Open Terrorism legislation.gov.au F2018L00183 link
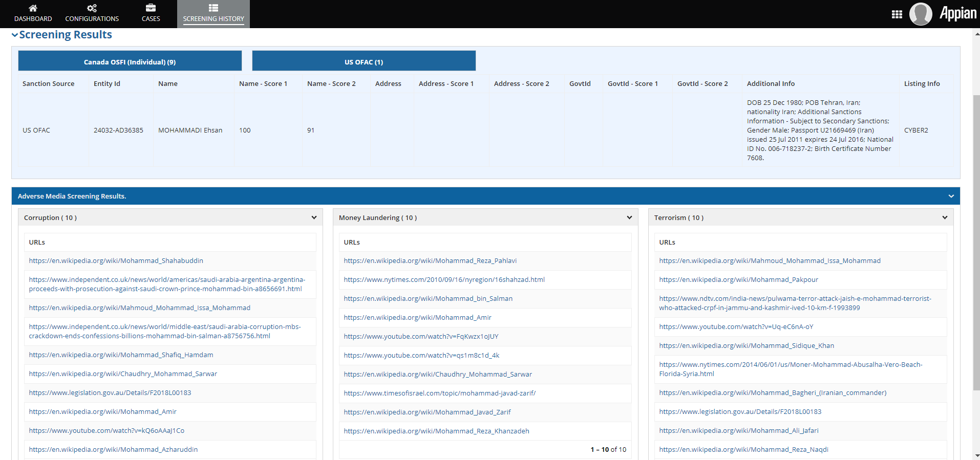This screenshot has width=980, height=460. (x=740, y=411)
